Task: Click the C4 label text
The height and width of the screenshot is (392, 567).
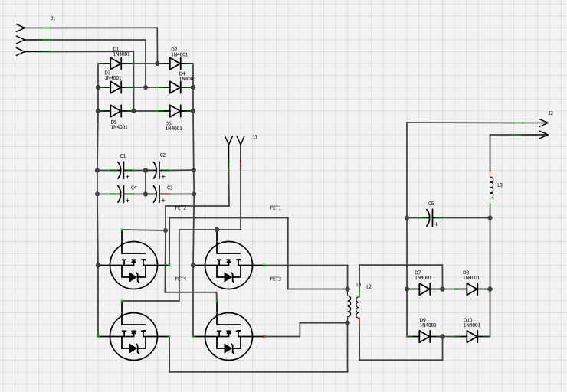Action: coord(134,188)
